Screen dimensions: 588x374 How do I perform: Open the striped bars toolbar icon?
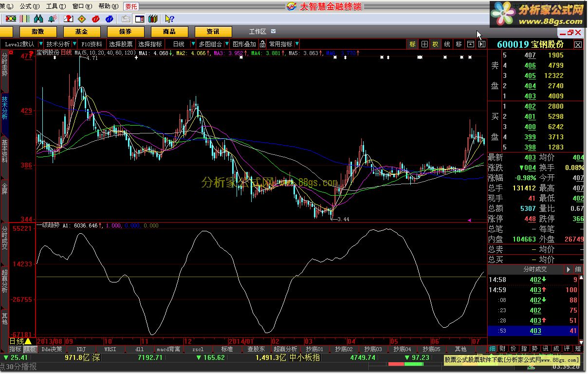24,19
